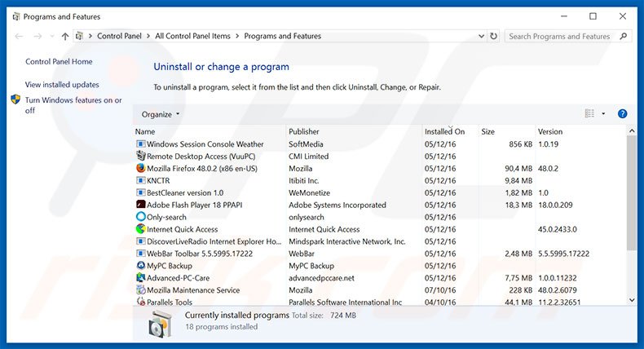Click the Windows features shield icon

click(x=15, y=99)
